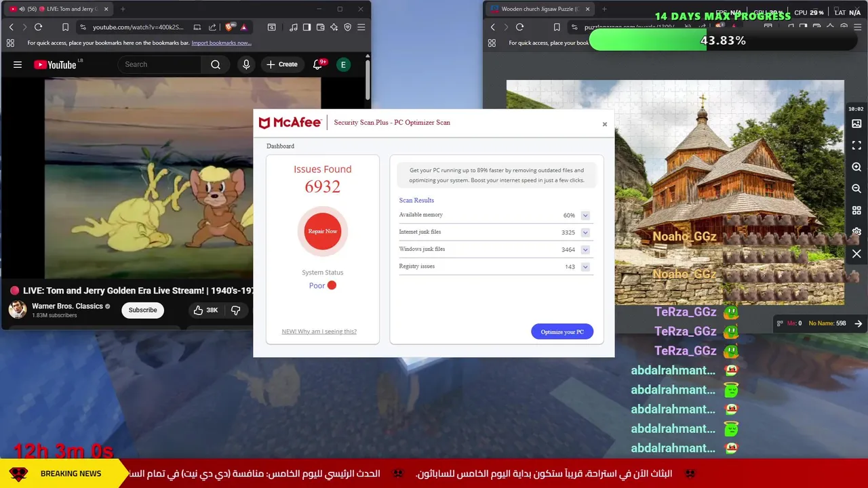868x488 pixels.
Task: Open the browser main menu in YouTube window
Action: click(x=361, y=27)
